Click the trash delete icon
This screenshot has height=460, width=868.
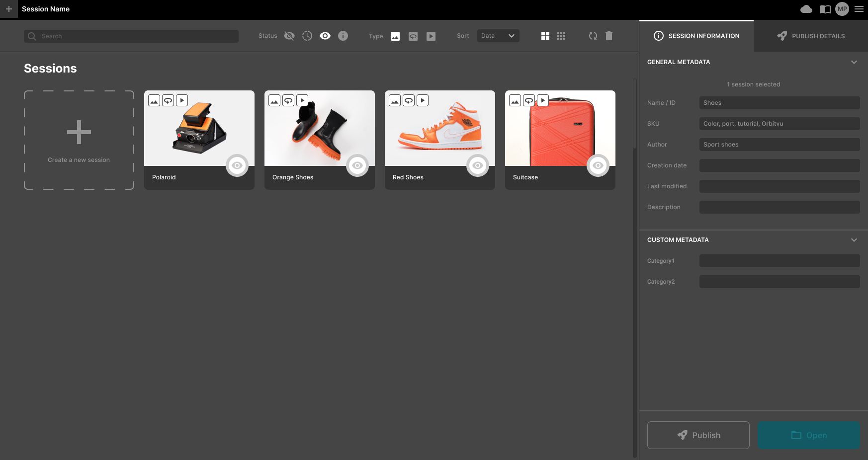click(609, 36)
